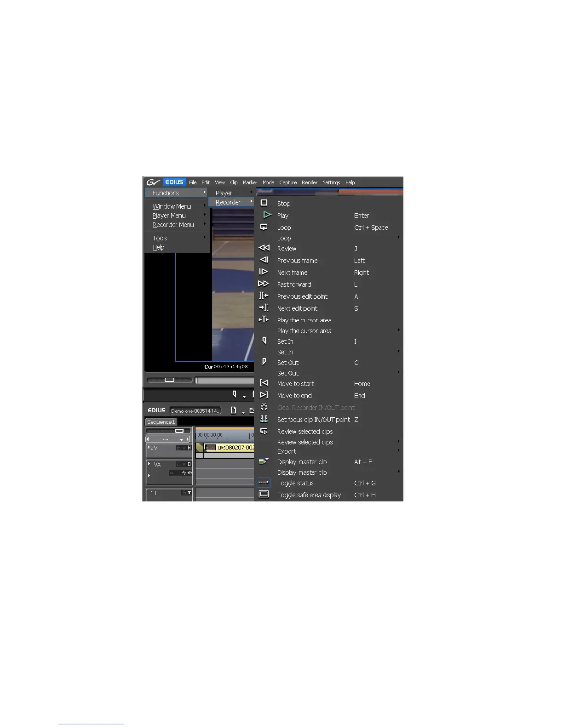
Task: Toggle the video filmstrip button on 2V track
Action: pos(189,448)
